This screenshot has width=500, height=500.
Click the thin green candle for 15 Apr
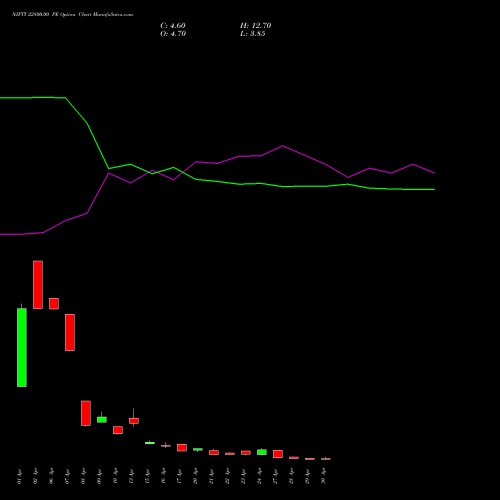150,443
